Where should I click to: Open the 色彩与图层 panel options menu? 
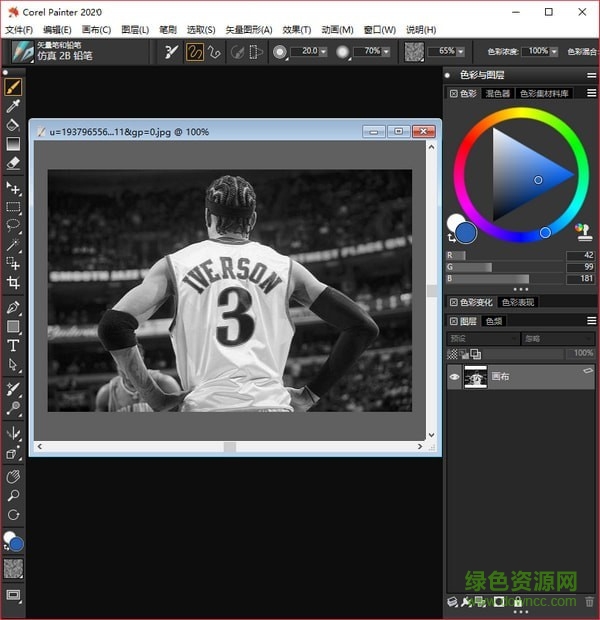click(x=588, y=75)
